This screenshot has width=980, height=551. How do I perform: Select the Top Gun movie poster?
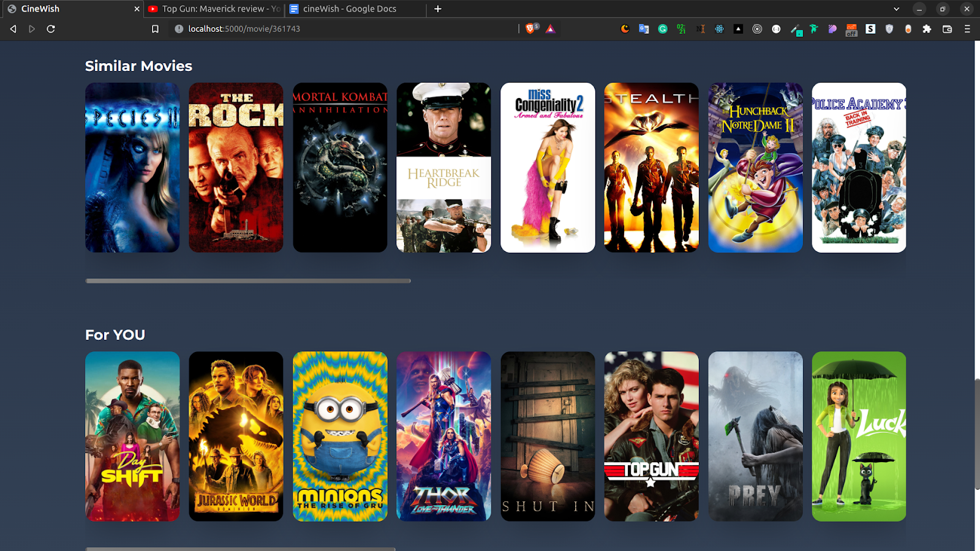pos(651,437)
